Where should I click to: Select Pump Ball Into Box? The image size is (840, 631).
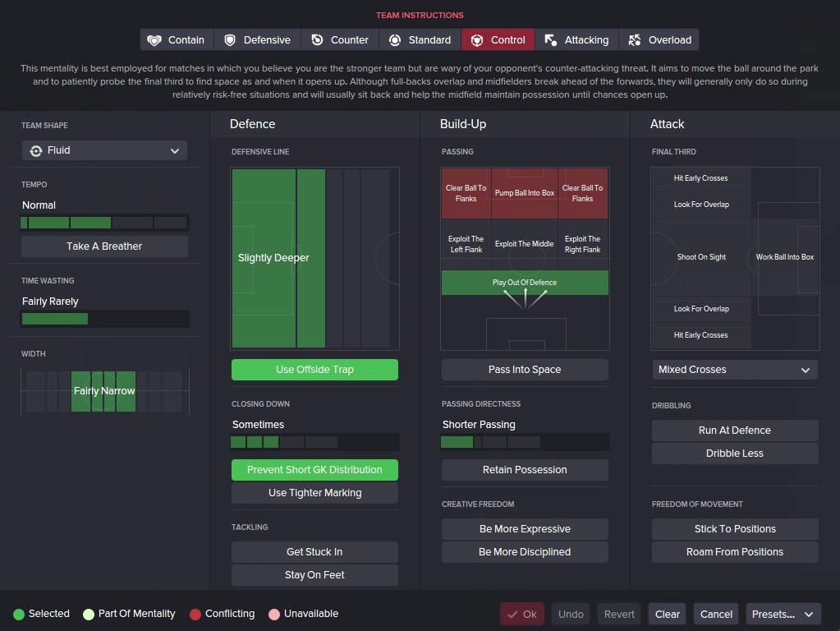[x=525, y=193]
